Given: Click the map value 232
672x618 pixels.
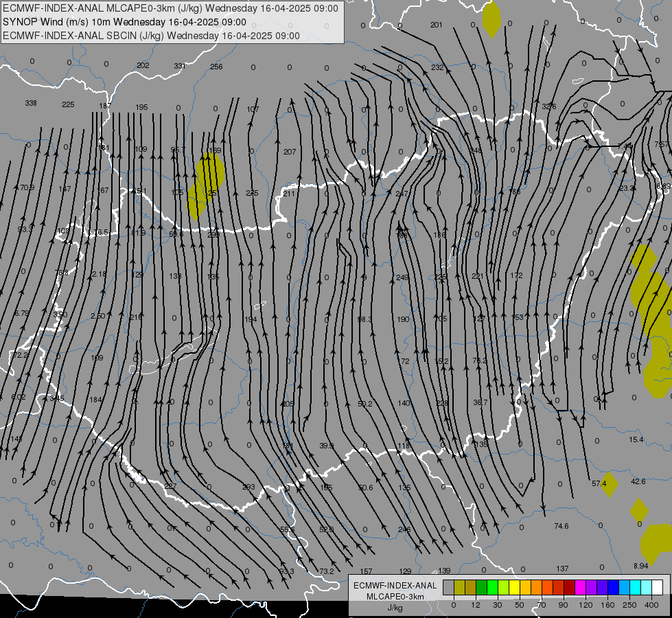Looking at the screenshot, I should tap(437, 67).
